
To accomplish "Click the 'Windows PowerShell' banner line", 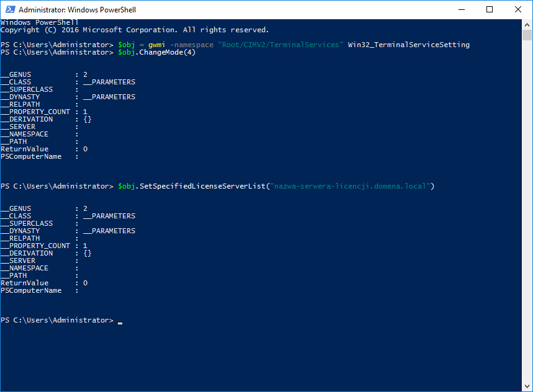I will [x=40, y=22].
